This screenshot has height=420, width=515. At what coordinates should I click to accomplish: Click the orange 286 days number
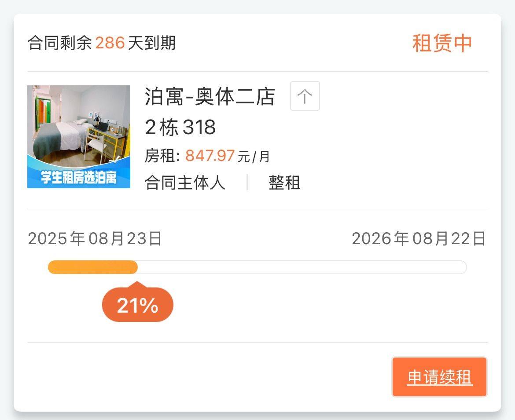(x=110, y=43)
